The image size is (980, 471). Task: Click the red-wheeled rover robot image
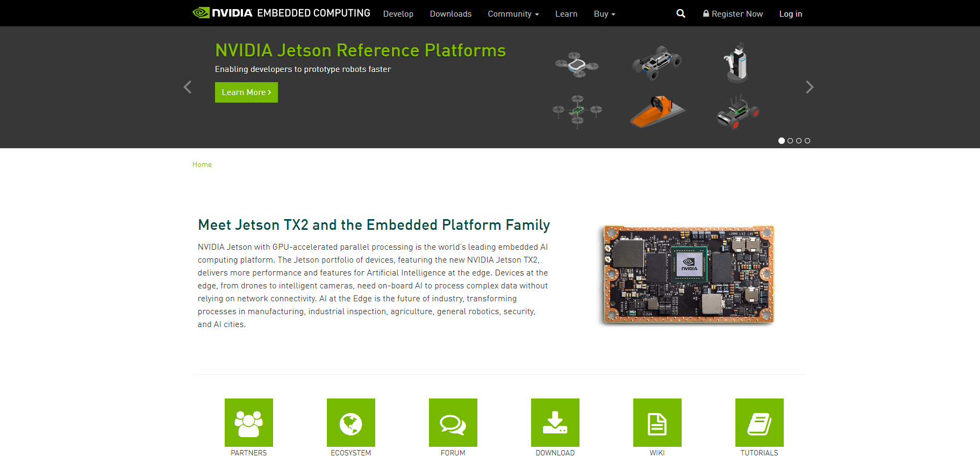pyautogui.click(x=738, y=112)
